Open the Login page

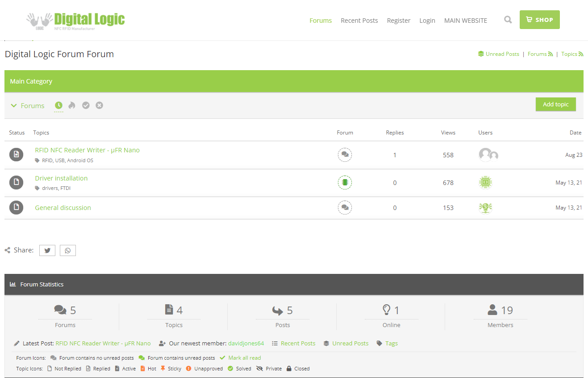(x=427, y=21)
